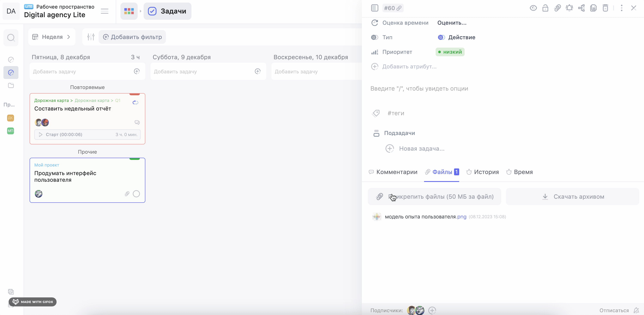Copy task link next to #60
Screen dimensions: 644x315
click(x=399, y=8)
